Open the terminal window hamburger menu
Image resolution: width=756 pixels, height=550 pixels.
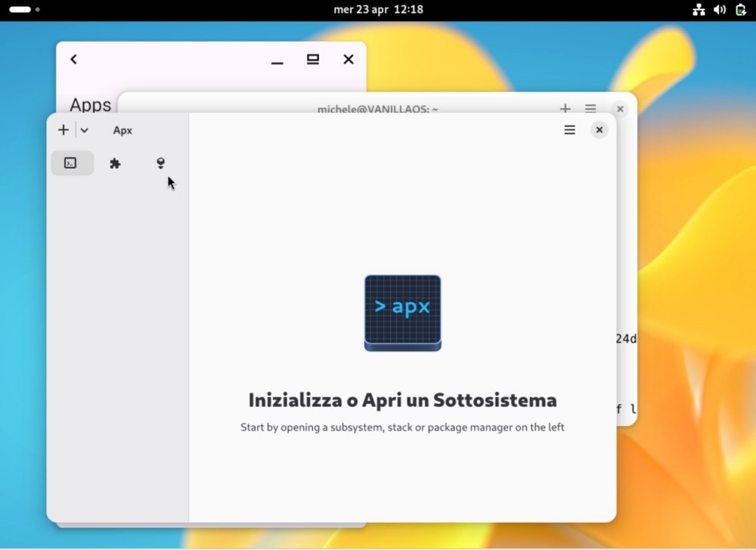click(590, 108)
